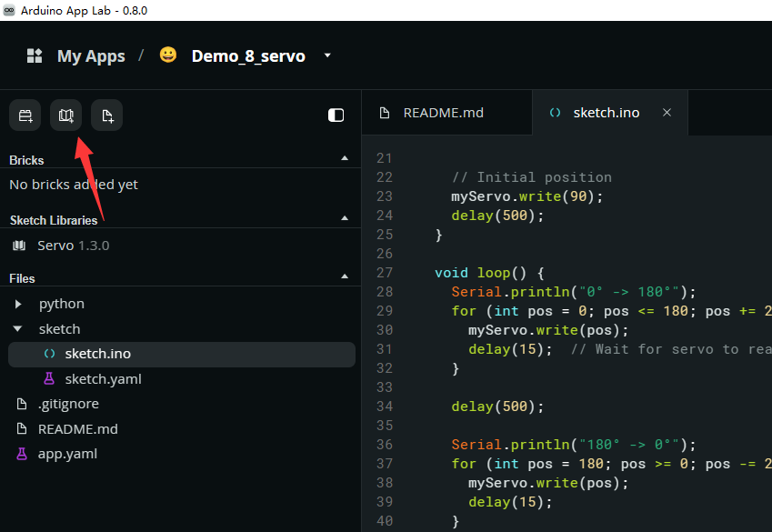Expand the python folder
This screenshot has width=772, height=532.
(x=18, y=304)
